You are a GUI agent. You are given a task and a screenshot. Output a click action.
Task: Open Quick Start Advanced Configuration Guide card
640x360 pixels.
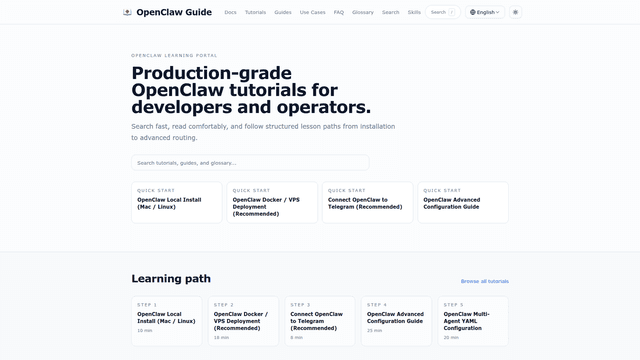pos(463,202)
